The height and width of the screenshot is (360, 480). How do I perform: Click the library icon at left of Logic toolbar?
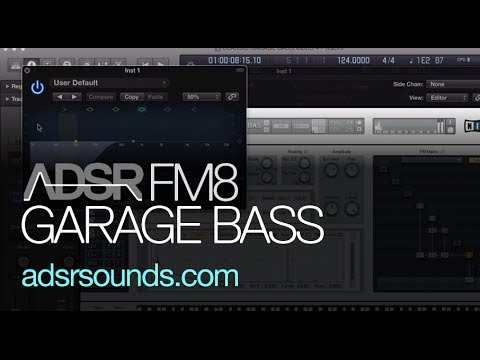tap(15, 65)
